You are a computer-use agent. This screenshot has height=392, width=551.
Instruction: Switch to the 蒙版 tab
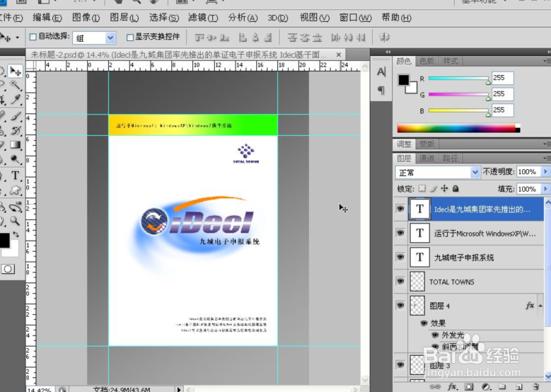[x=427, y=144]
